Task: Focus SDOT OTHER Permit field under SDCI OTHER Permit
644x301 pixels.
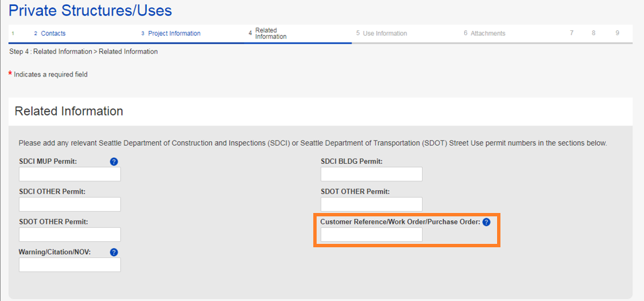Action: pyautogui.click(x=70, y=234)
